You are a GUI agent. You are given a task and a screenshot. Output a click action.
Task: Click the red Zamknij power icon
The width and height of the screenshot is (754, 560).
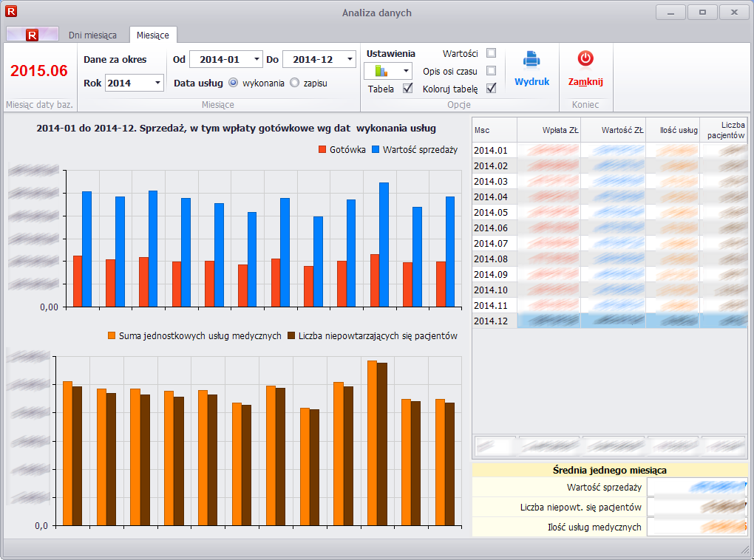(x=585, y=58)
